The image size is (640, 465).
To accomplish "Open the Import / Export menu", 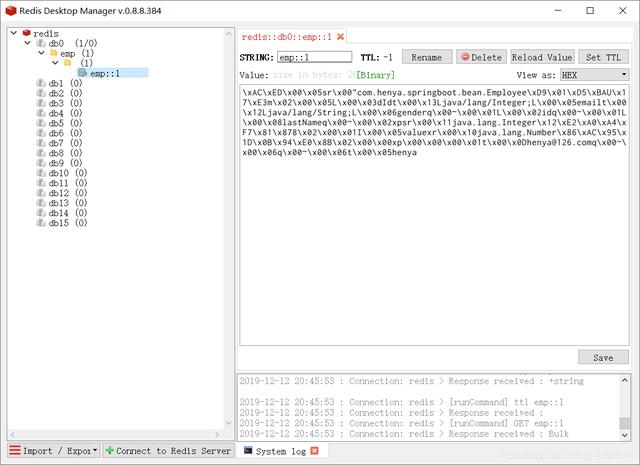I will click(x=53, y=451).
